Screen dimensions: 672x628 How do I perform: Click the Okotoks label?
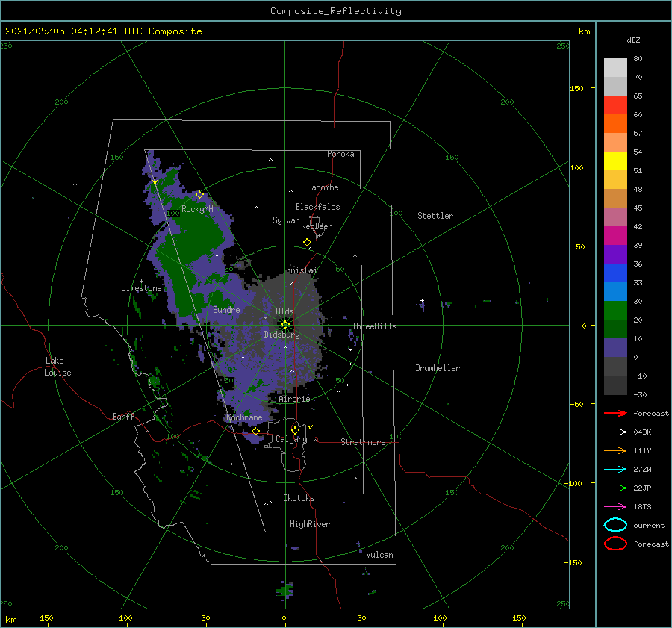click(299, 497)
